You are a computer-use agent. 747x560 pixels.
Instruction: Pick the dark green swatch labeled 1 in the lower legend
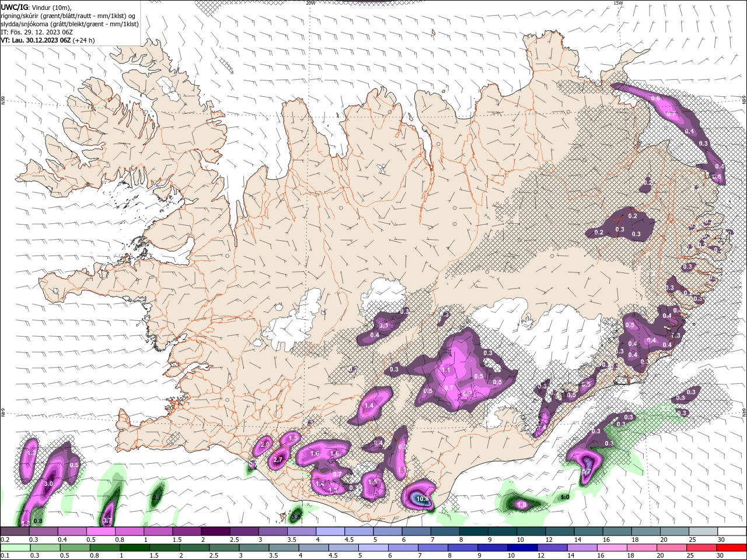coord(134,548)
